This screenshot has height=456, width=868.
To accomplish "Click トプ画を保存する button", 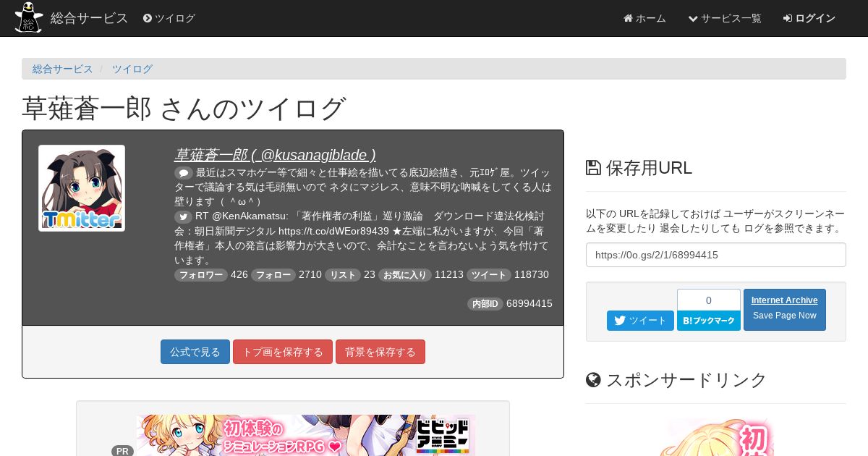I will click(283, 352).
